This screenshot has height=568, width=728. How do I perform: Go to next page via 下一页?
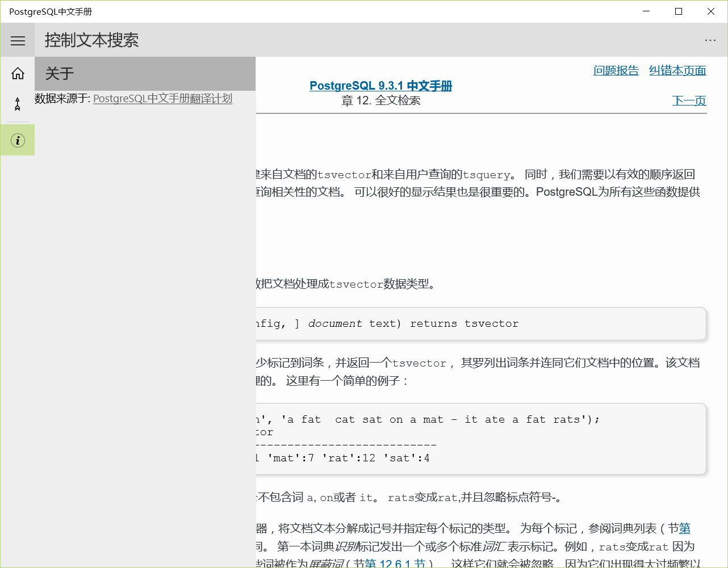point(689,100)
